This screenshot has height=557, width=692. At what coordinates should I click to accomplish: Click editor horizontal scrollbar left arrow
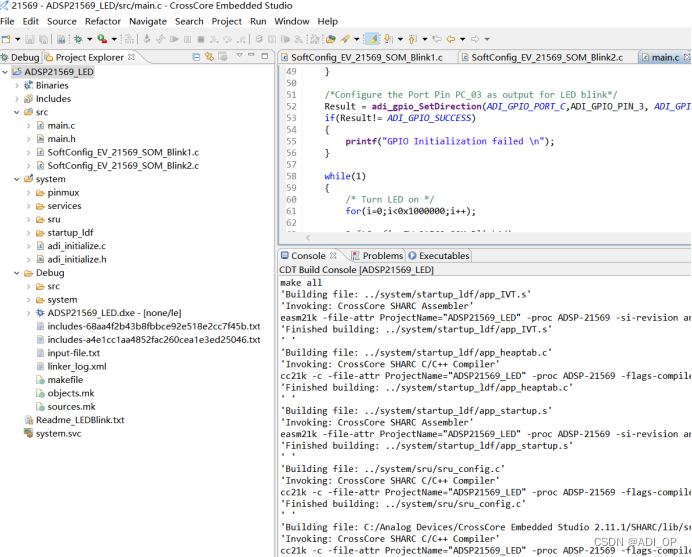tap(308, 238)
